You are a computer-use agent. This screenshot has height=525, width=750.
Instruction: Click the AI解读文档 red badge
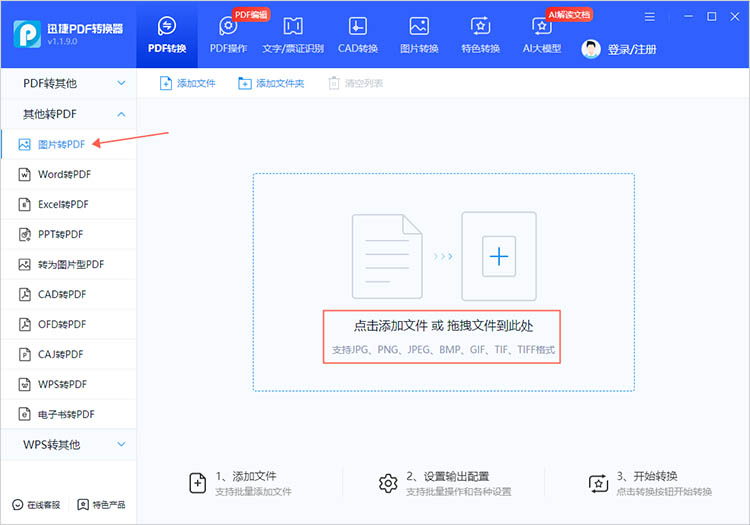[569, 15]
